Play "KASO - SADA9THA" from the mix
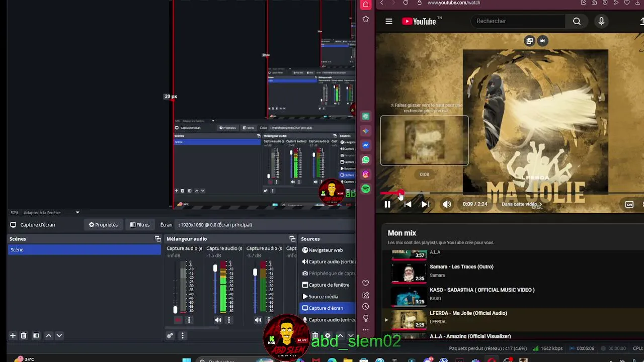644x362 pixels. 482,290
